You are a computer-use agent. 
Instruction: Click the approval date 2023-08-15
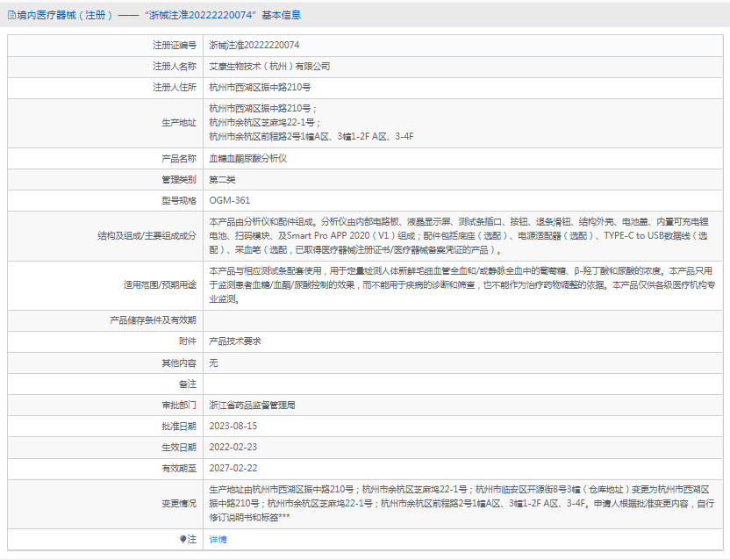click(x=233, y=426)
